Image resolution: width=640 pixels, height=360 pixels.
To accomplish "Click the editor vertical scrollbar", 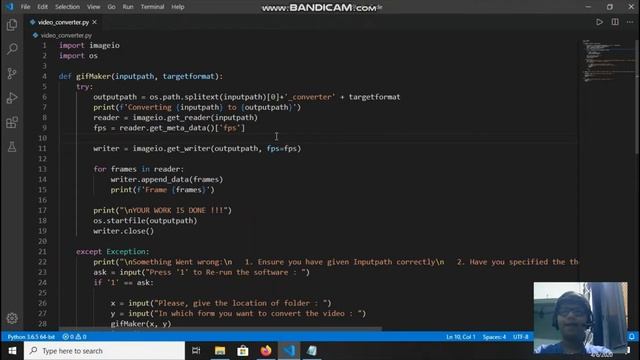I will [637, 97].
